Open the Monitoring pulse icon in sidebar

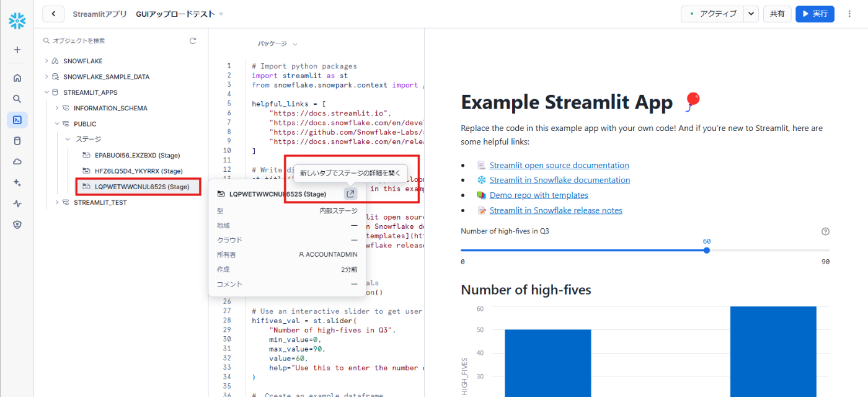(x=17, y=203)
